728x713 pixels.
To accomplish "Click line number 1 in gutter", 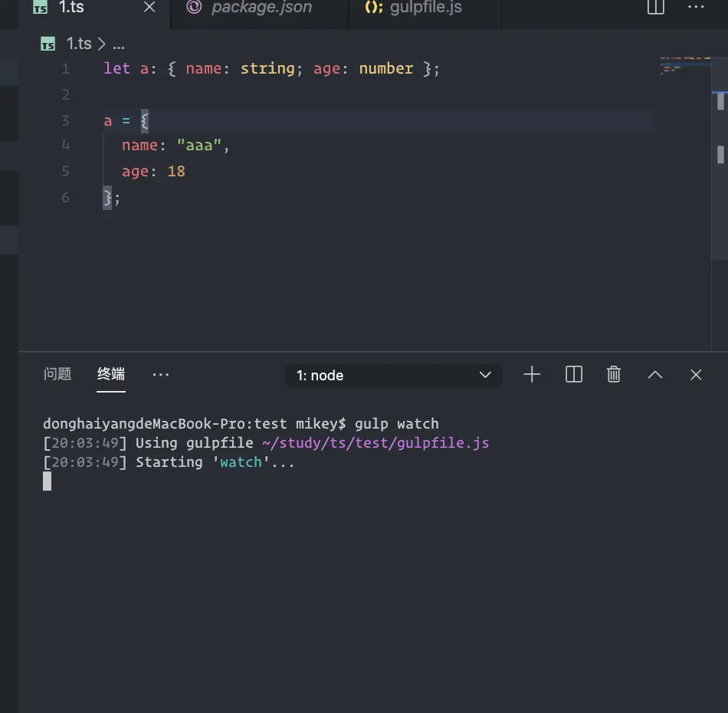I will tap(65, 69).
